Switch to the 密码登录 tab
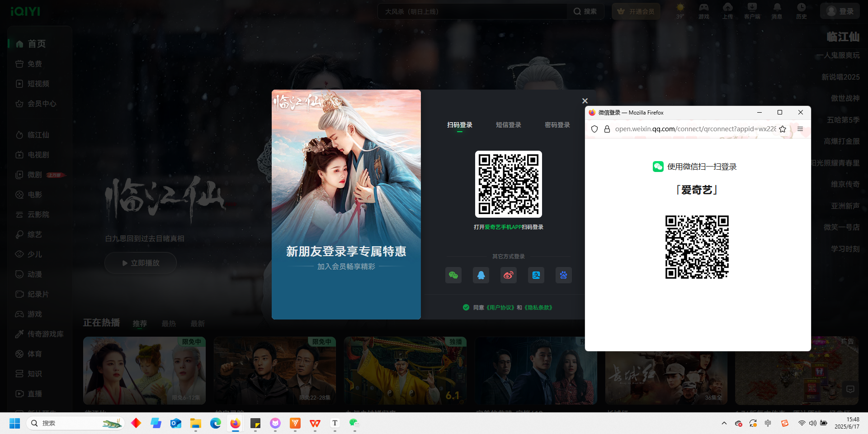Viewport: 868px width, 434px height. (557, 125)
